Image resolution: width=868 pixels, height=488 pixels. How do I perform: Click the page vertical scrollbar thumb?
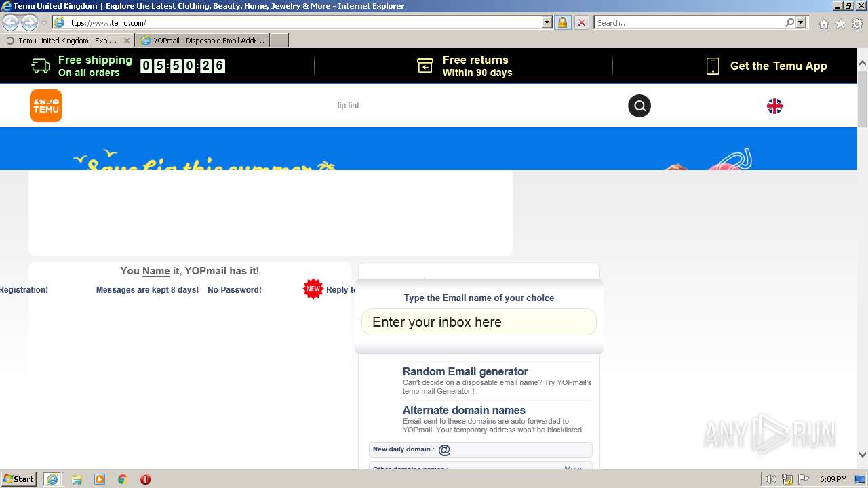863,98
